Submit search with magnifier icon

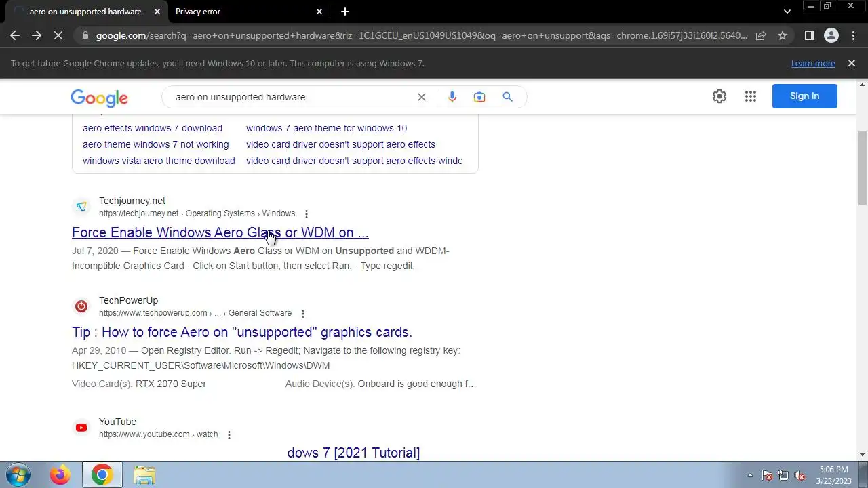coord(507,97)
